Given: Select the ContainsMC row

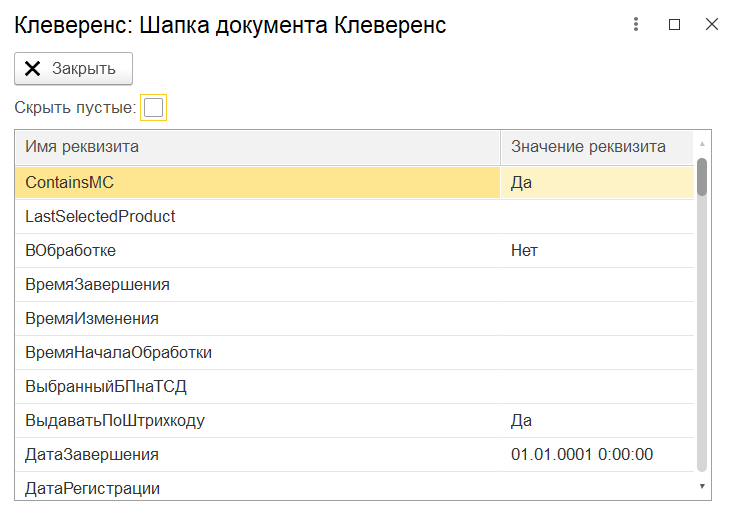Looking at the screenshot, I should [x=354, y=182].
